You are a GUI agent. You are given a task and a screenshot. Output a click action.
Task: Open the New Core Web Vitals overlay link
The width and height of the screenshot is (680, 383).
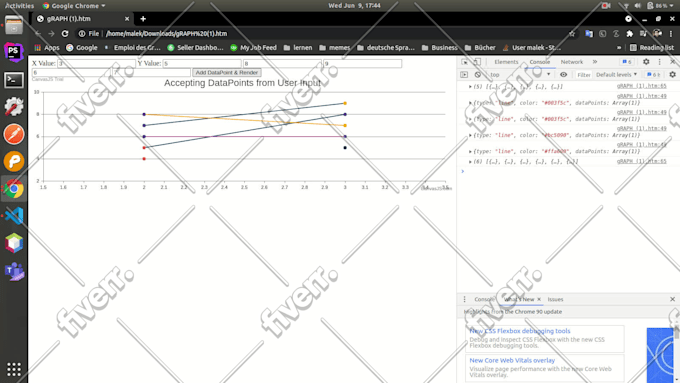pyautogui.click(x=512, y=360)
